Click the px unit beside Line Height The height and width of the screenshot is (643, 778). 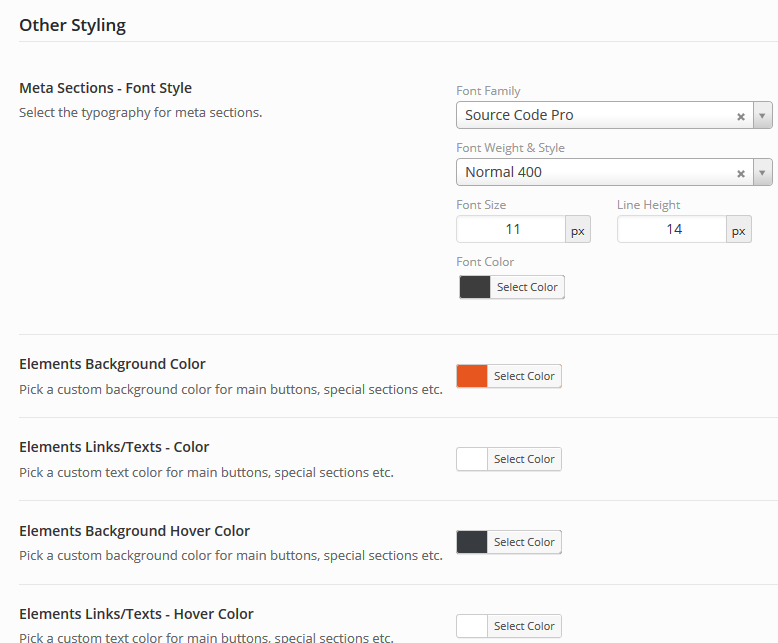(x=738, y=230)
